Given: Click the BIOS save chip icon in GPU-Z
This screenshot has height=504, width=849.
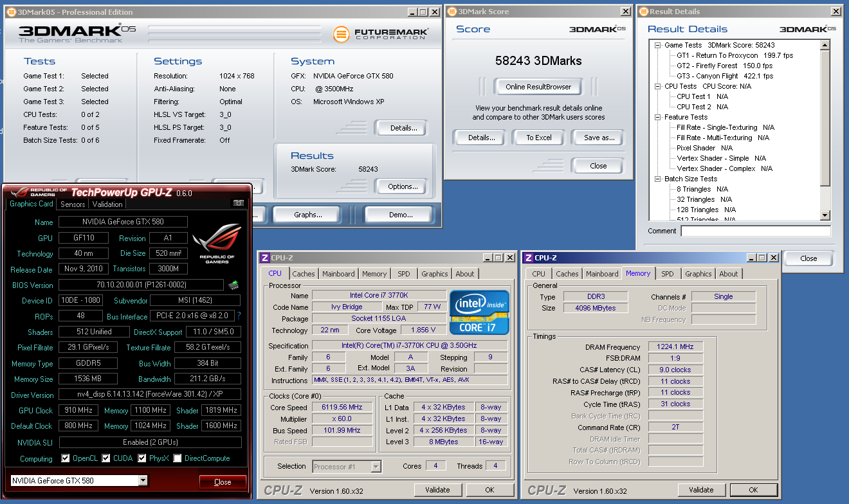Looking at the screenshot, I should coord(233,284).
